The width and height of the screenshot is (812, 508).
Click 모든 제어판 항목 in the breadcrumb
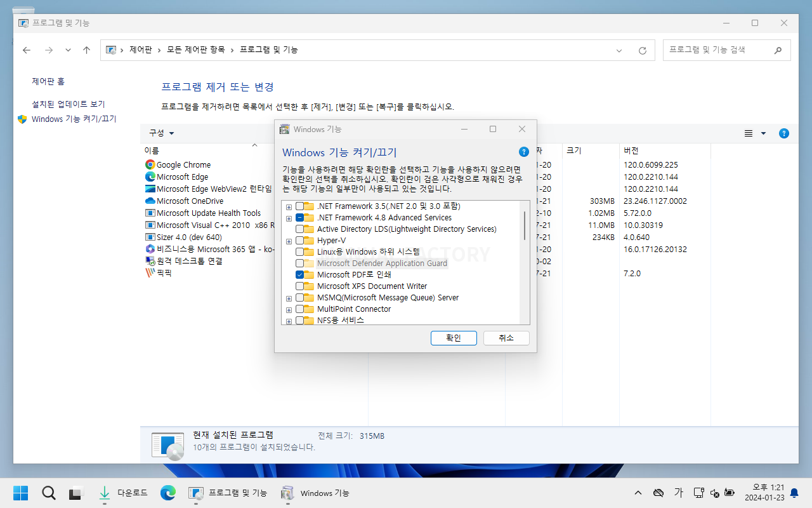pos(195,50)
